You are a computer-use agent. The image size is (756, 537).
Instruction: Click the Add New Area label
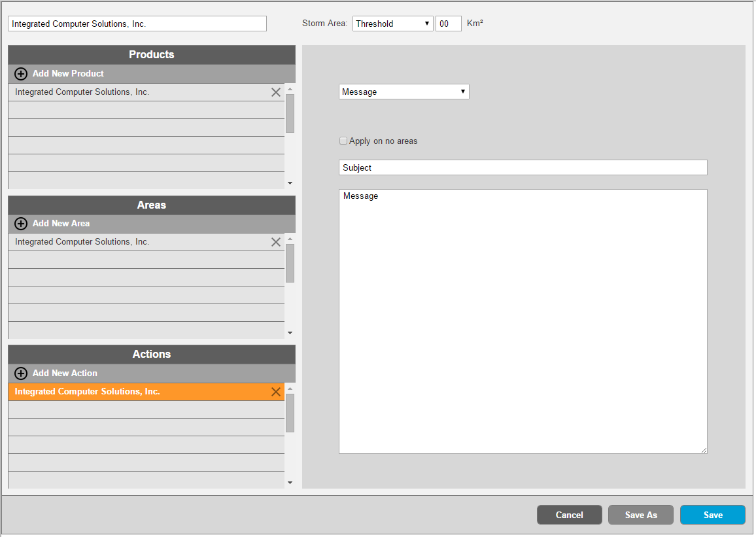[x=61, y=223]
